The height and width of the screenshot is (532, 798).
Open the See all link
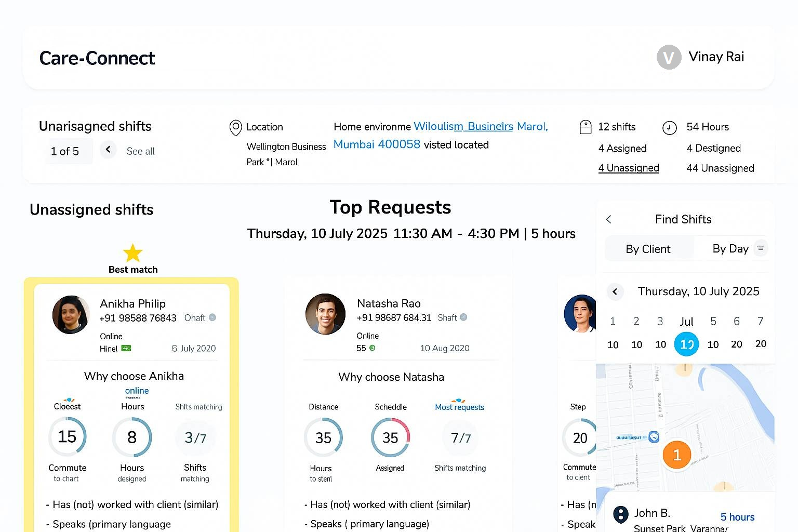click(x=140, y=151)
